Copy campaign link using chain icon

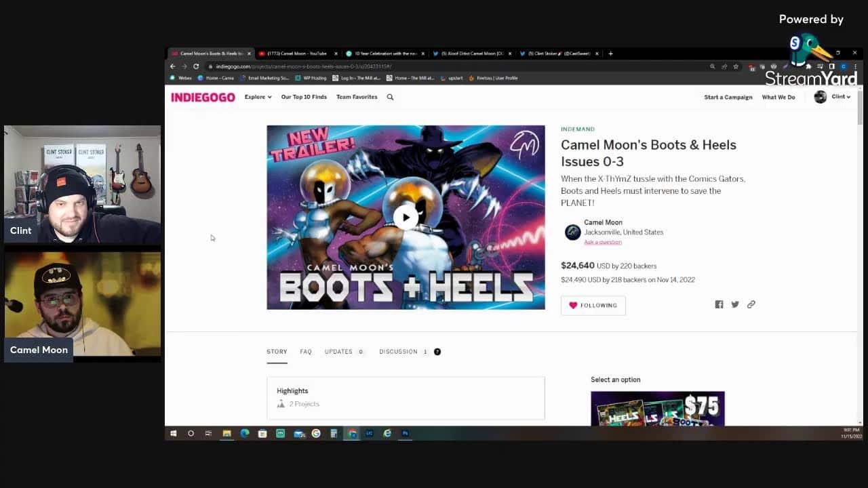tap(751, 304)
